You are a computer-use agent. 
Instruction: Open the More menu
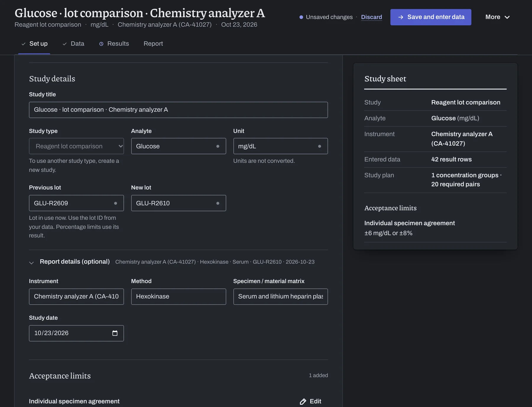tap(497, 17)
